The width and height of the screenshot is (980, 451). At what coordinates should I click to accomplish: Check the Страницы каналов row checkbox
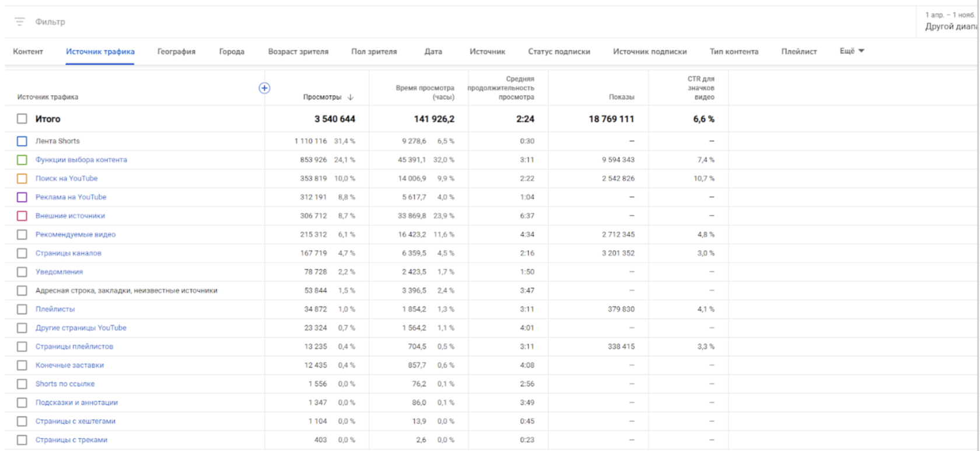[22, 253]
